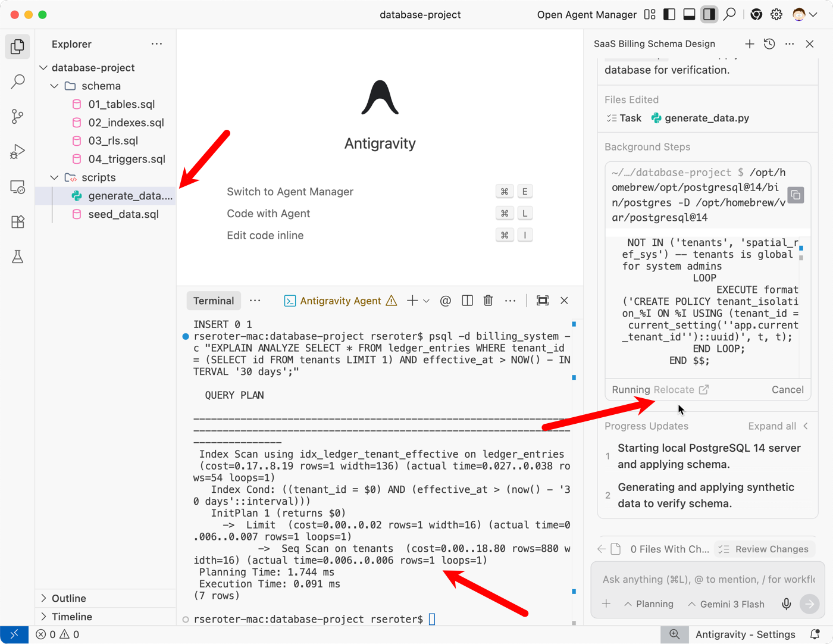This screenshot has width=833, height=644.
Task: Open the Source Control view
Action: point(18,117)
